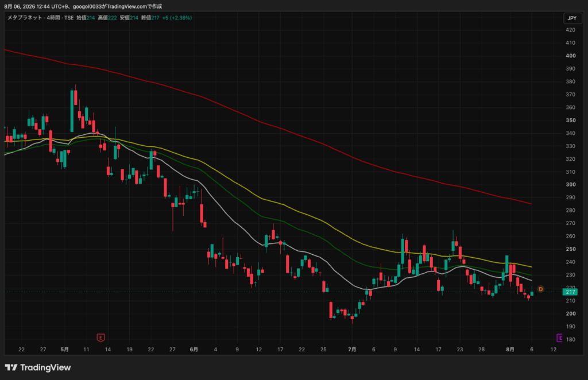Click the 6月 date axis label

tap(194, 349)
